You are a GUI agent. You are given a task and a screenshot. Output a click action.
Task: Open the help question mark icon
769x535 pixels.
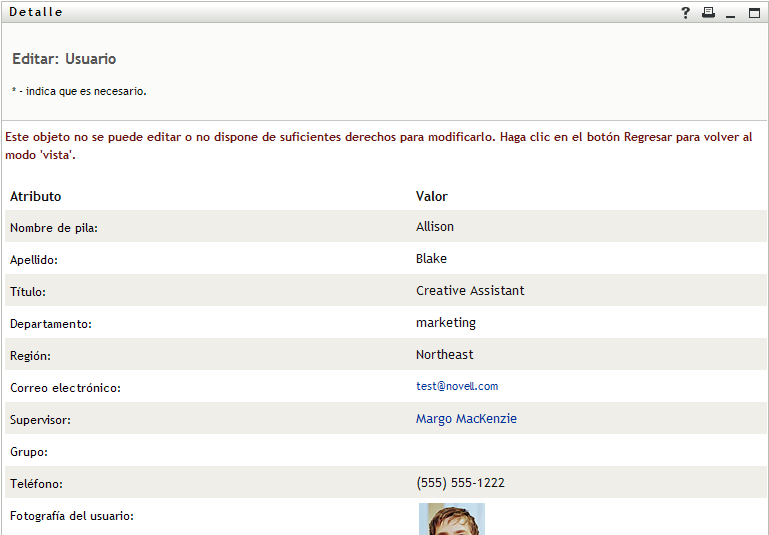[686, 13]
